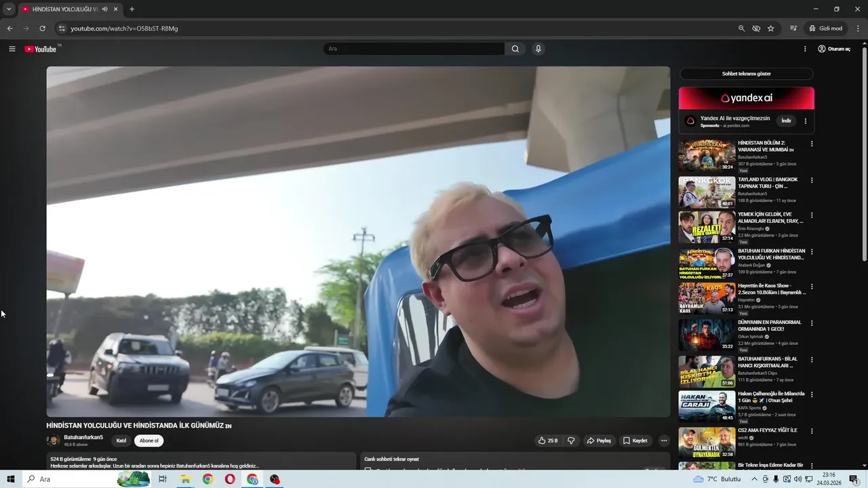This screenshot has height=488, width=868.
Task: Open BATUHANFURKAN5 - BİLAL HANCI clip thumbnail
Action: click(x=707, y=371)
